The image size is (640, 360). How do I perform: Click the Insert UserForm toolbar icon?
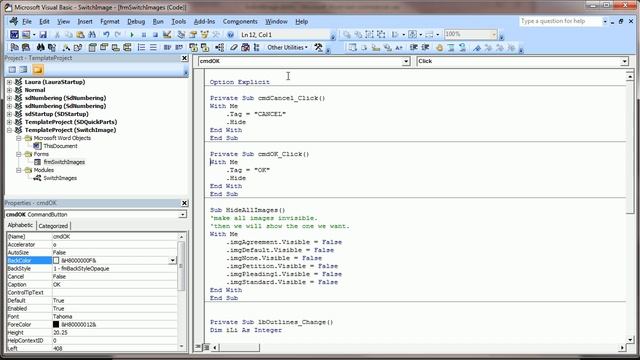[26, 35]
